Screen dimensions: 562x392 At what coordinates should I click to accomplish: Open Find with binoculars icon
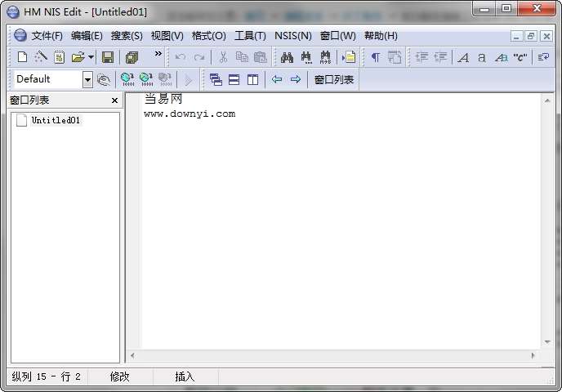[x=287, y=57]
